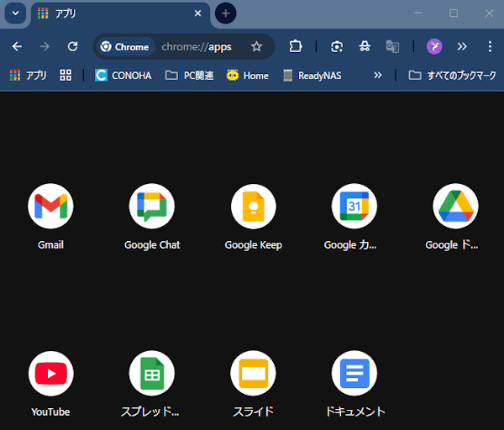Click the Google Chat label text
This screenshot has width=504, height=430.
pyautogui.click(x=152, y=245)
